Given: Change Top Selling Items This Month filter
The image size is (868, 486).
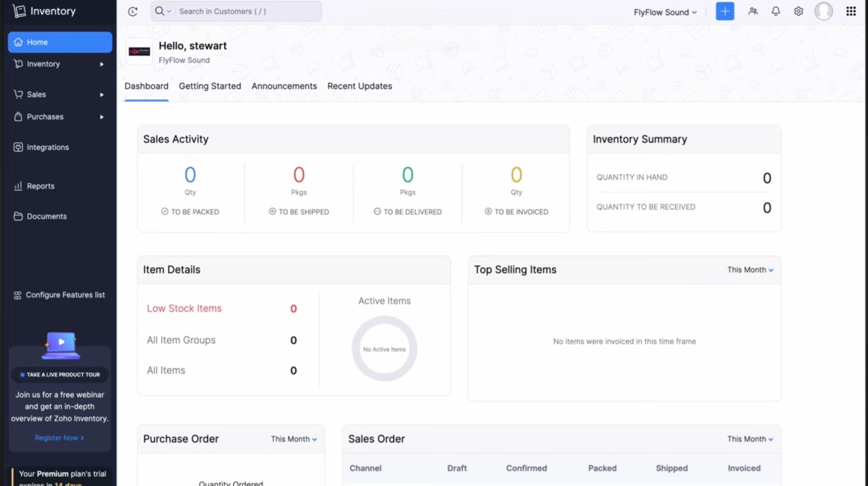Looking at the screenshot, I should [750, 270].
